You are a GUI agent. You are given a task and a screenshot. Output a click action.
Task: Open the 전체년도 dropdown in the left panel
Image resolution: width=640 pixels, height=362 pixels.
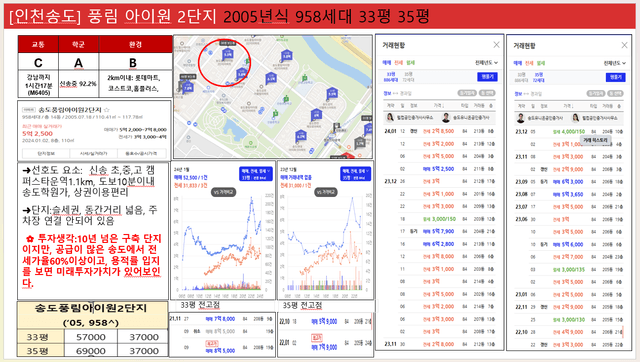coord(487,63)
